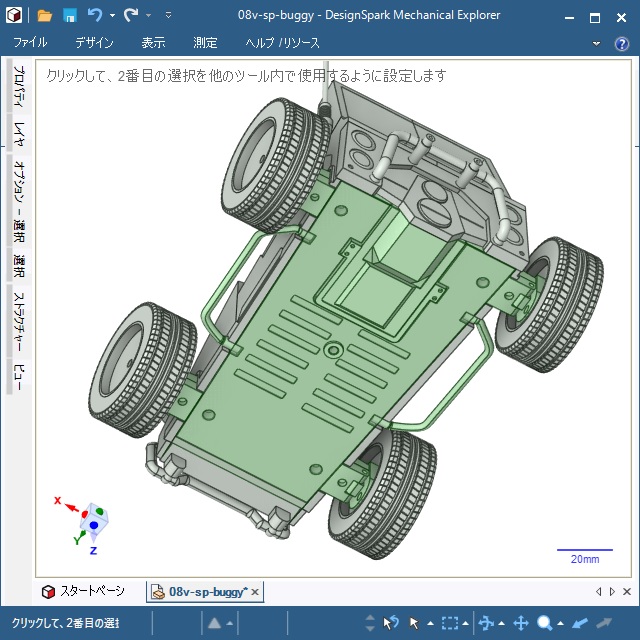Select the arrow selection tool in status bar
This screenshot has height=640, width=640.
click(415, 623)
